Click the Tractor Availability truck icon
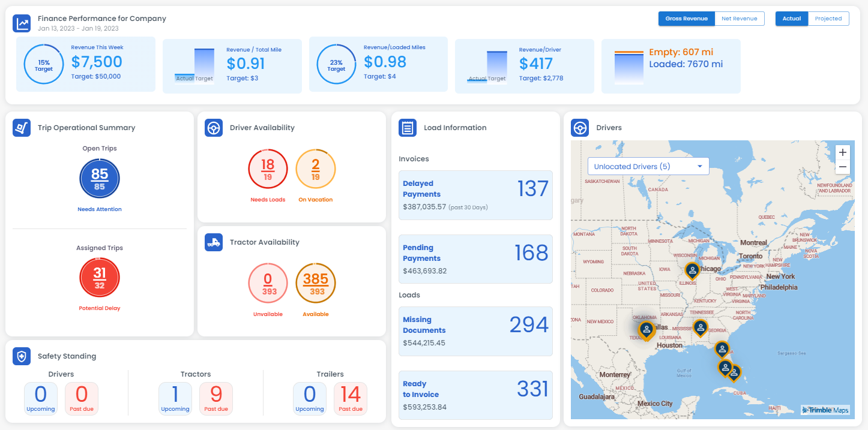Viewport: 868px width, 430px height. [213, 242]
